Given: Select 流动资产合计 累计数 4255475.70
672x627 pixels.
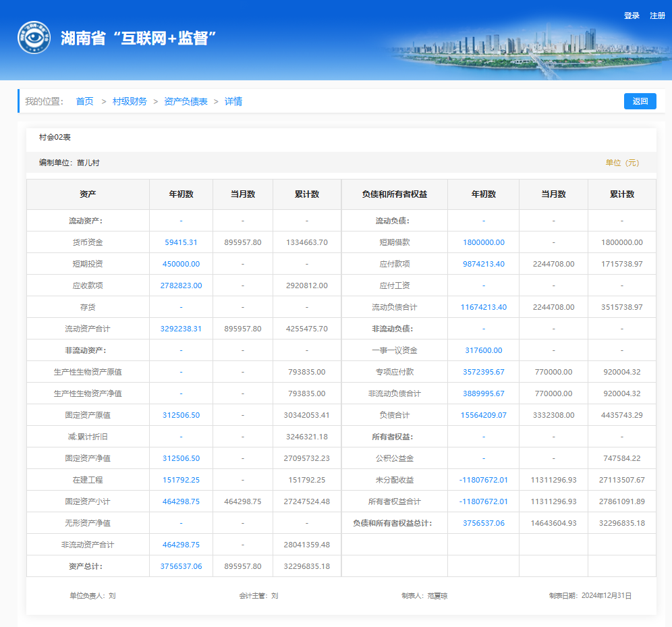Looking at the screenshot, I should pyautogui.click(x=307, y=329).
